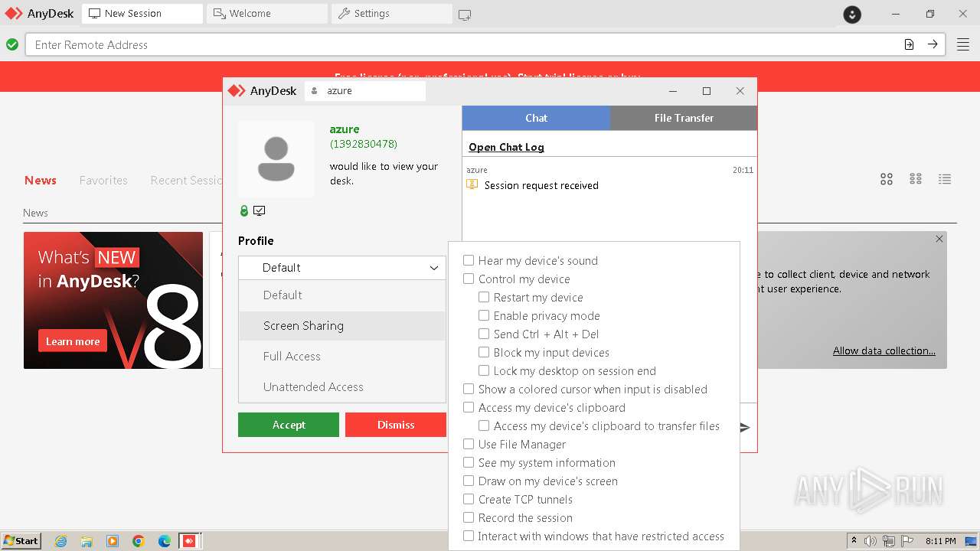Check clipboard to transfer files option
The image size is (980, 551).
coord(484,425)
